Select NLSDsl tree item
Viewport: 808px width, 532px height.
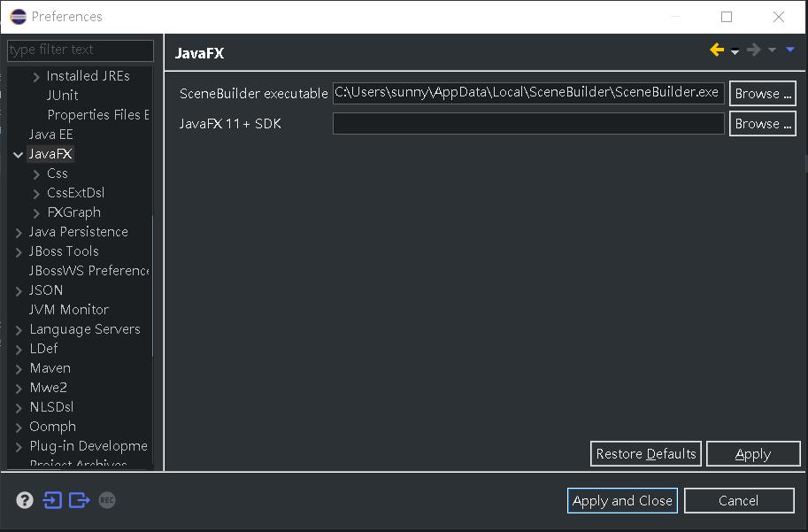51,407
